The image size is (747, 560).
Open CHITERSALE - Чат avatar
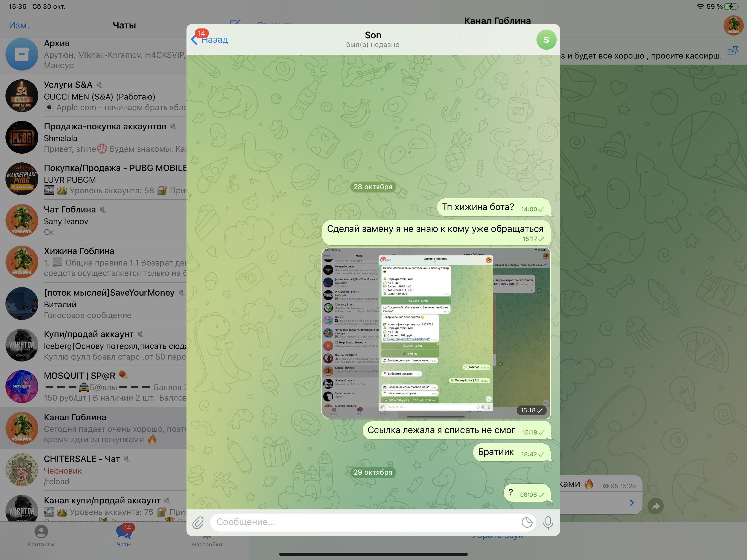click(22, 469)
